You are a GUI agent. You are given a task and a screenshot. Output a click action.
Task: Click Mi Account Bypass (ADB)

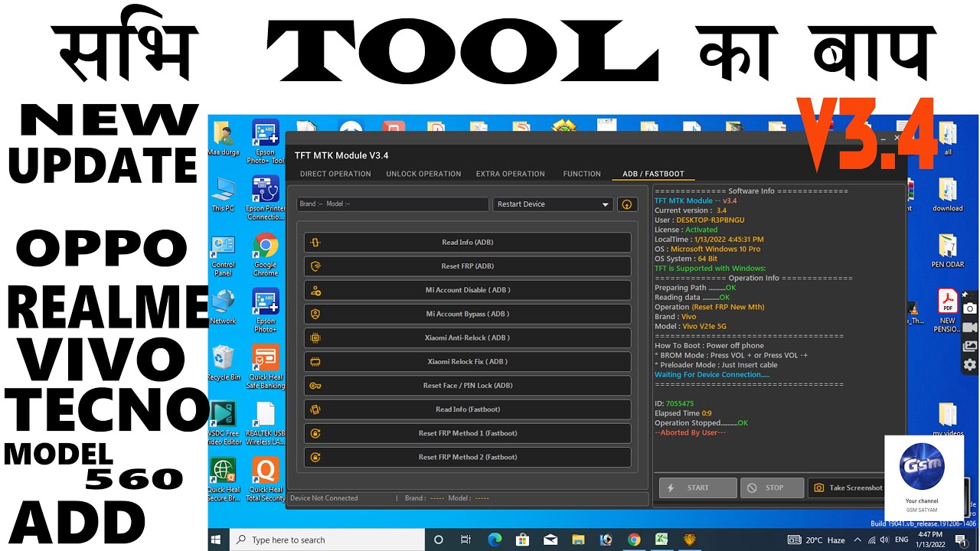[467, 314]
